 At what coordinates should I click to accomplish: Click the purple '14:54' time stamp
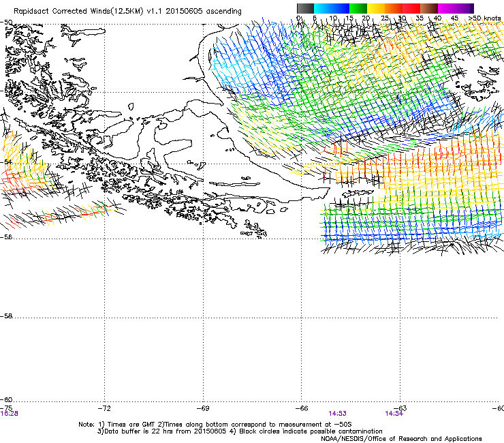coord(394,414)
